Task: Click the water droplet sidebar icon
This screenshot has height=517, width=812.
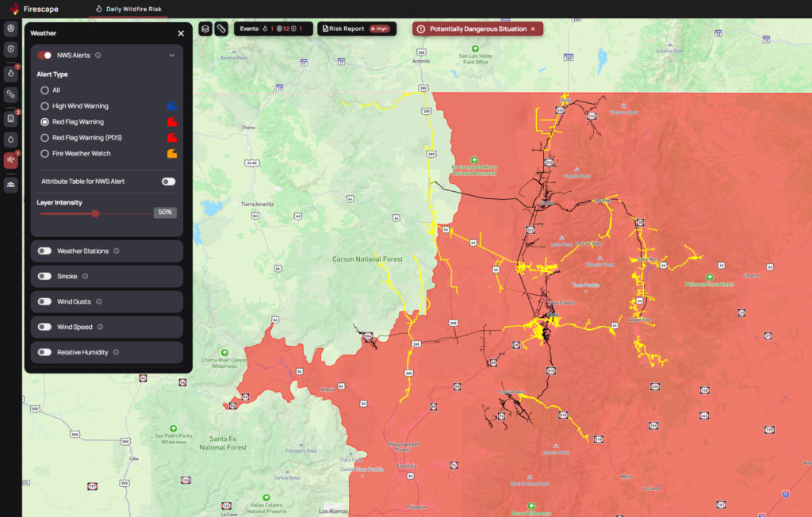Action: coord(11,139)
